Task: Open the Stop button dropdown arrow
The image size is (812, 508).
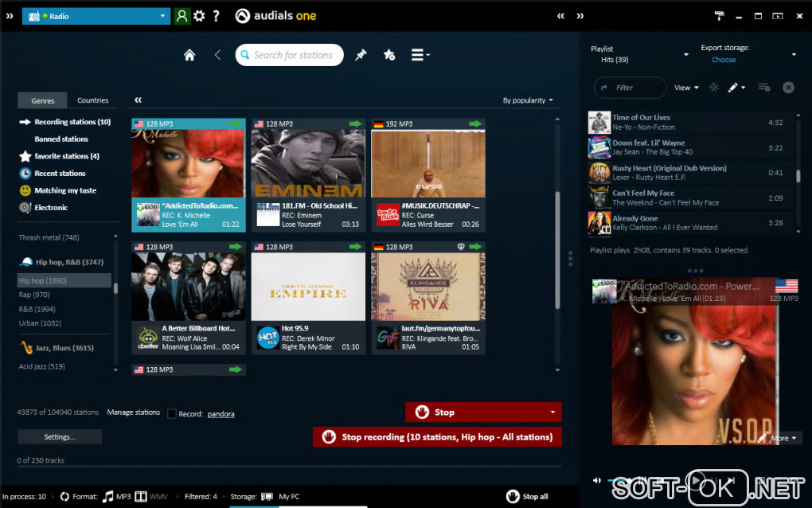Action: pos(552,412)
